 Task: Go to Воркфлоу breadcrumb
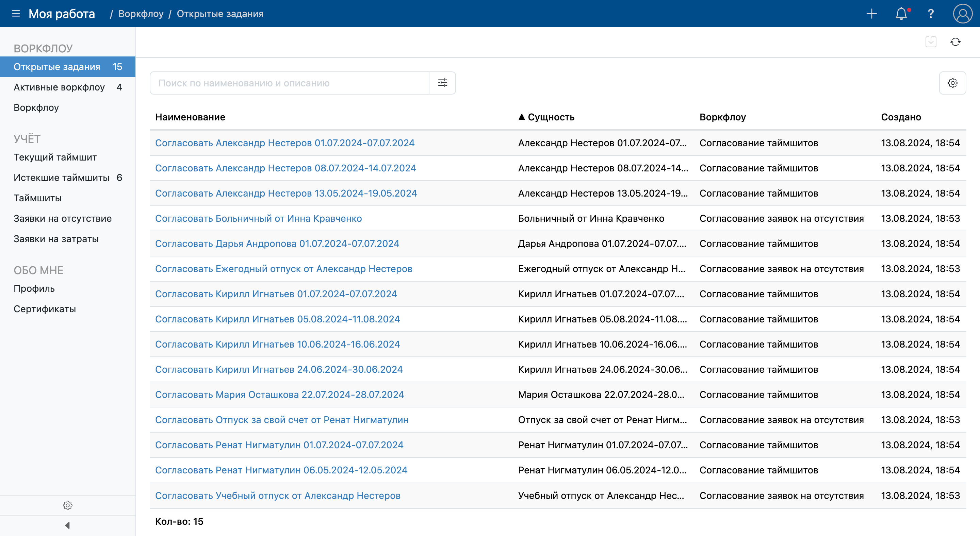coord(141,14)
